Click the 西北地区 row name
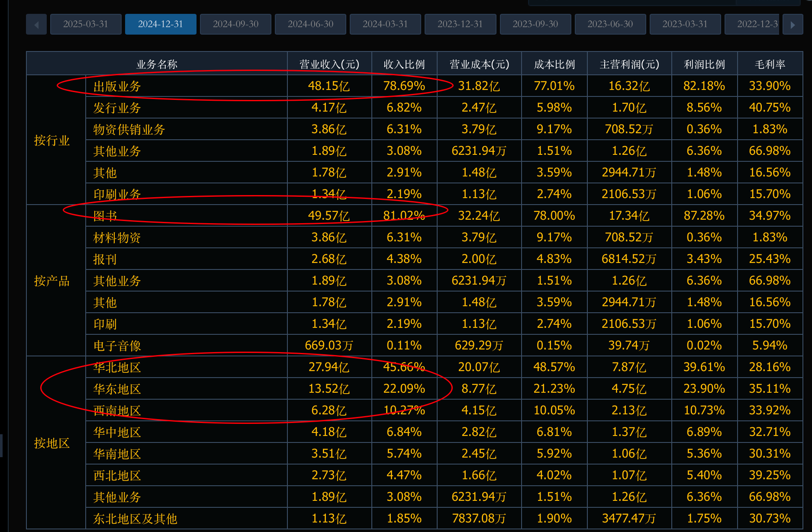The width and height of the screenshot is (812, 532). 117,475
